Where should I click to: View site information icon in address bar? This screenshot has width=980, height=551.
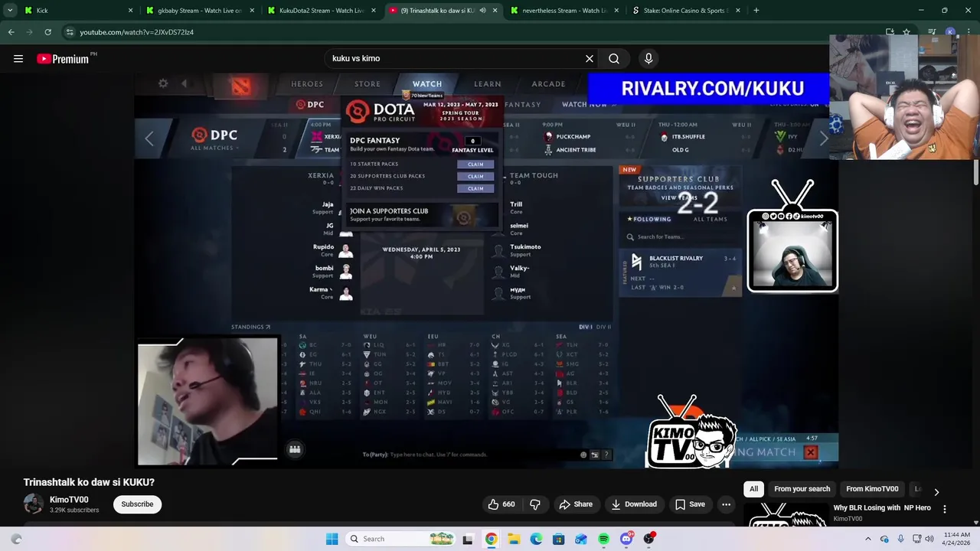pyautogui.click(x=70, y=32)
